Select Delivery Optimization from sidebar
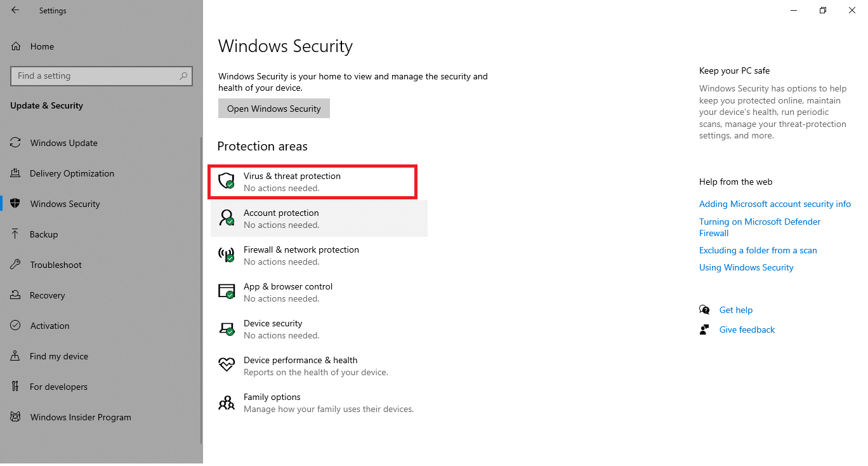The width and height of the screenshot is (868, 466). click(72, 173)
